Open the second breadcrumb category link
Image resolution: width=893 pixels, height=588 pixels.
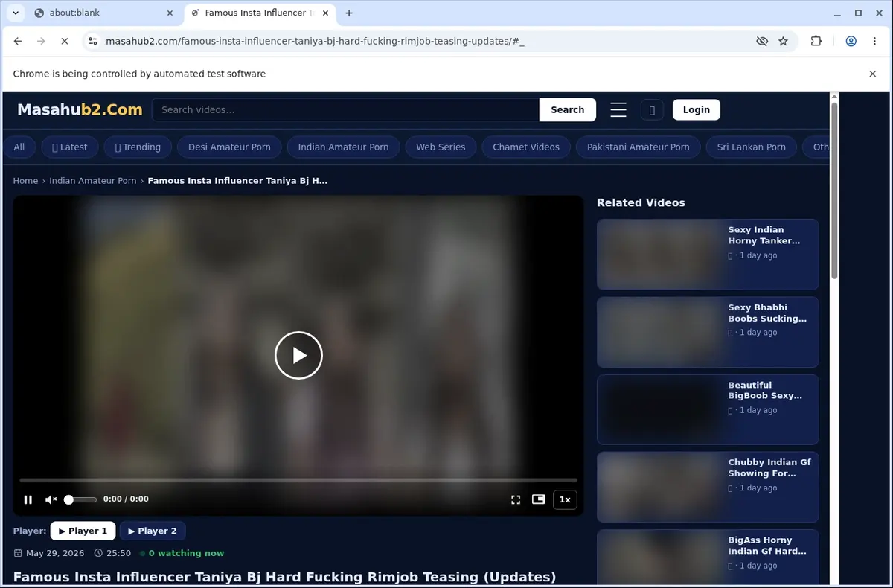click(x=93, y=181)
